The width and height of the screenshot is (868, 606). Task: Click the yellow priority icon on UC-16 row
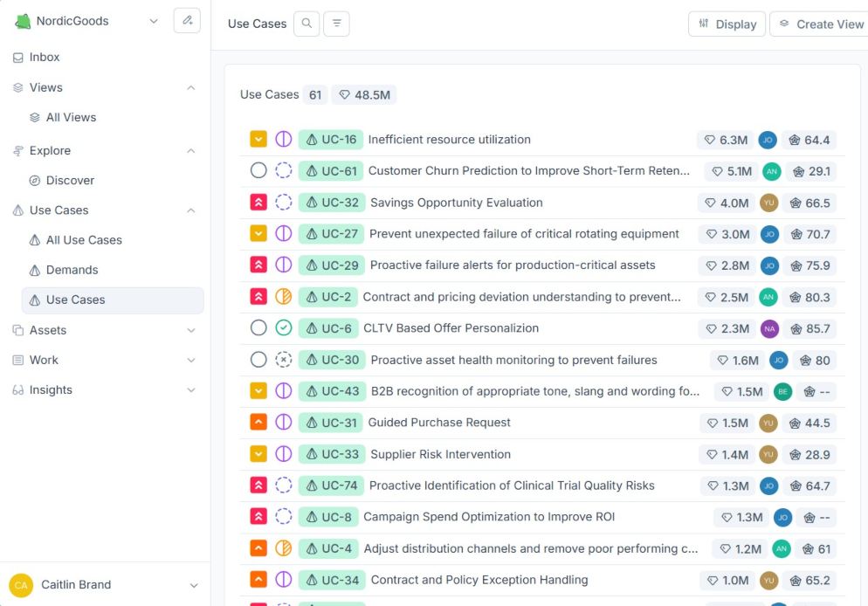click(x=258, y=139)
